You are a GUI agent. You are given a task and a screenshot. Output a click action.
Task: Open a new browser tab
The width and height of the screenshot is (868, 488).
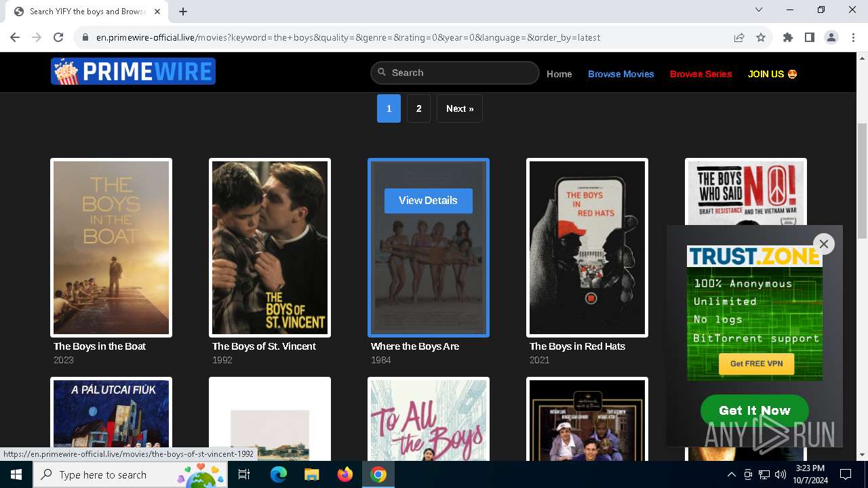[x=183, y=11]
